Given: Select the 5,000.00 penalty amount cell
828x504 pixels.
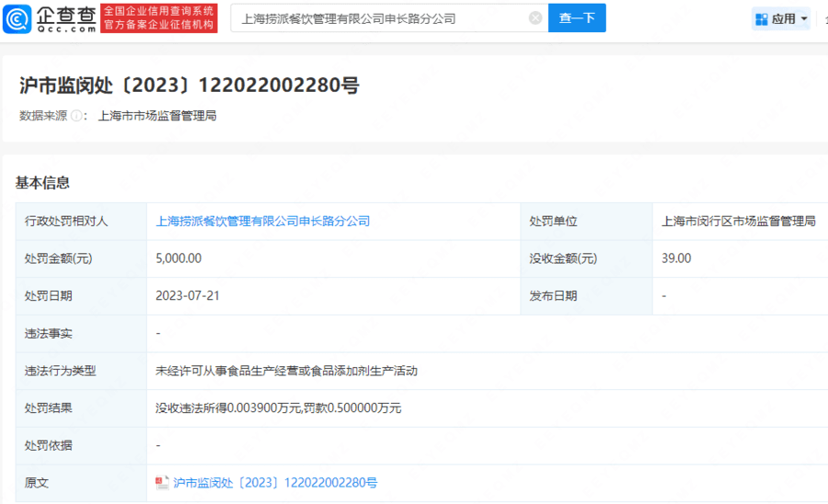Looking at the screenshot, I should click(x=178, y=258).
